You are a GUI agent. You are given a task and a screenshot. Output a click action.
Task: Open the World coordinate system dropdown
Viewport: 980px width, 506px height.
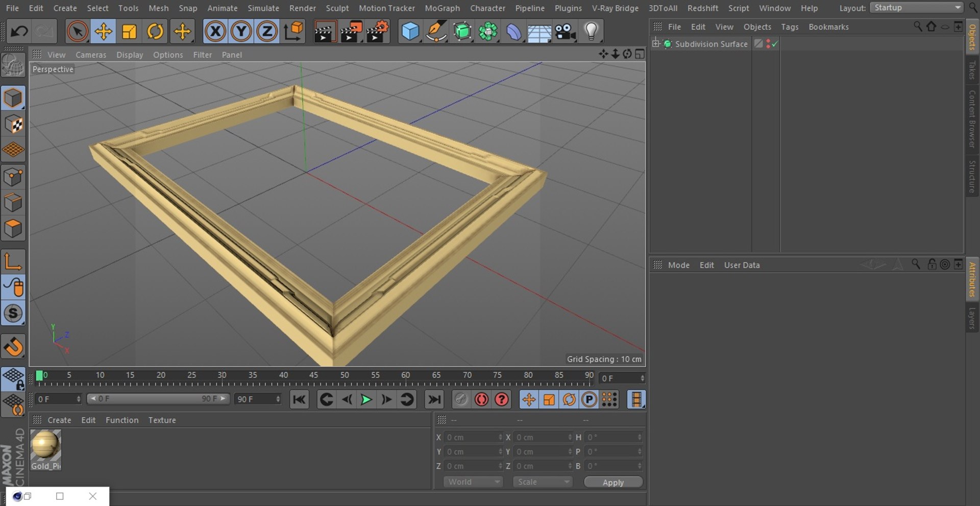473,482
